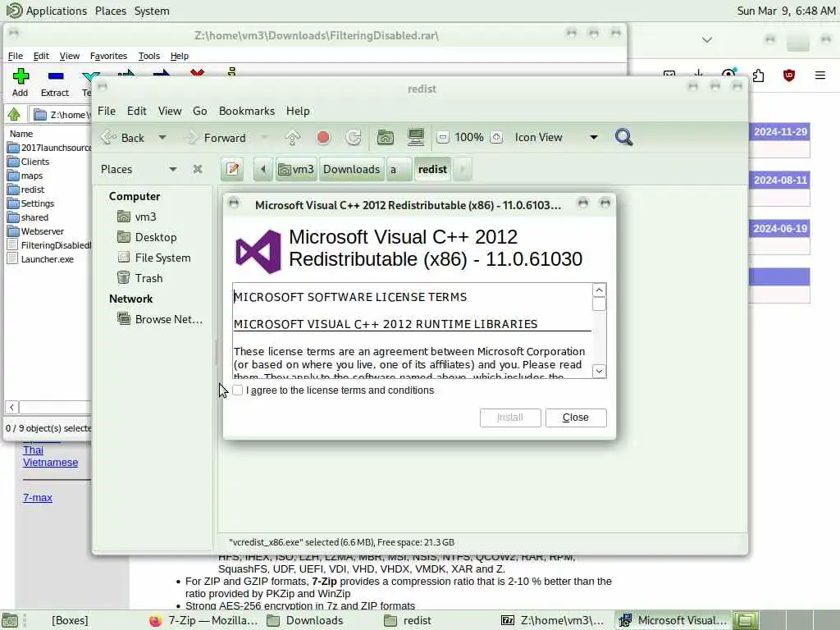Click the Back button in redist file manager
The width and height of the screenshot is (840, 630).
(x=125, y=138)
